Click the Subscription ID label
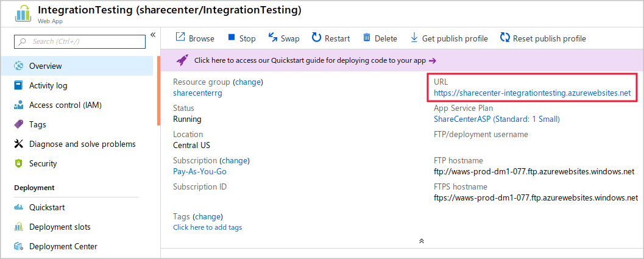644x259 pixels. pyautogui.click(x=200, y=186)
